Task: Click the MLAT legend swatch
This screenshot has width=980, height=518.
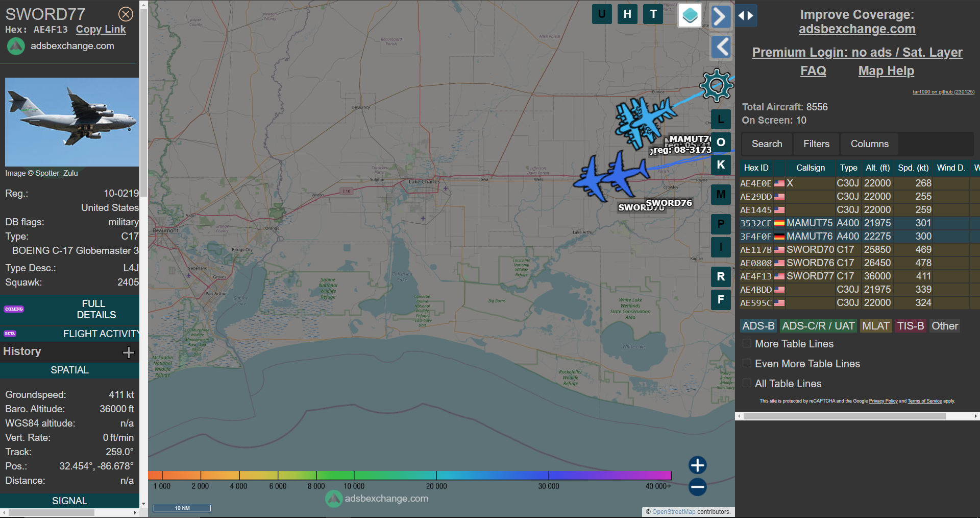Action: coord(875,326)
